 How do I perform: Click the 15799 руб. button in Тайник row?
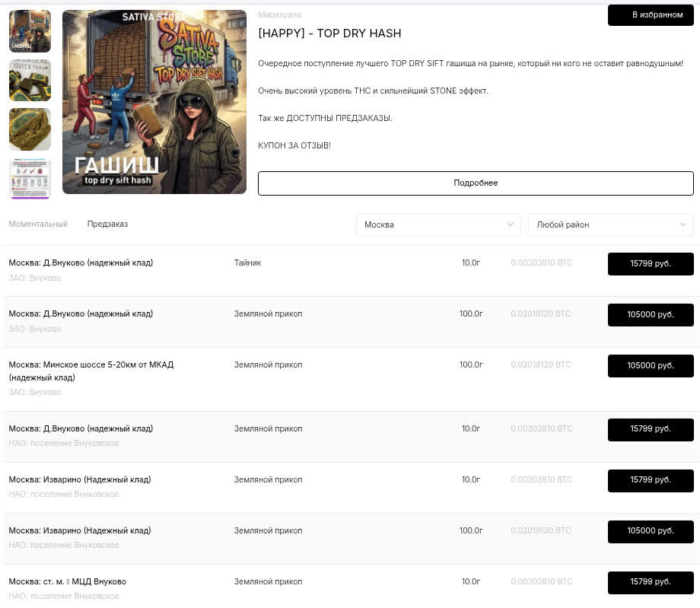[x=651, y=264]
